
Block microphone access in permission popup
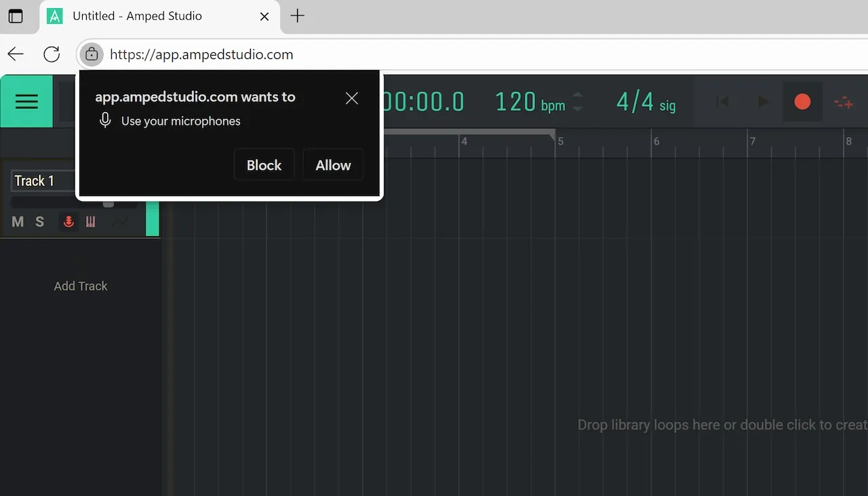point(264,165)
